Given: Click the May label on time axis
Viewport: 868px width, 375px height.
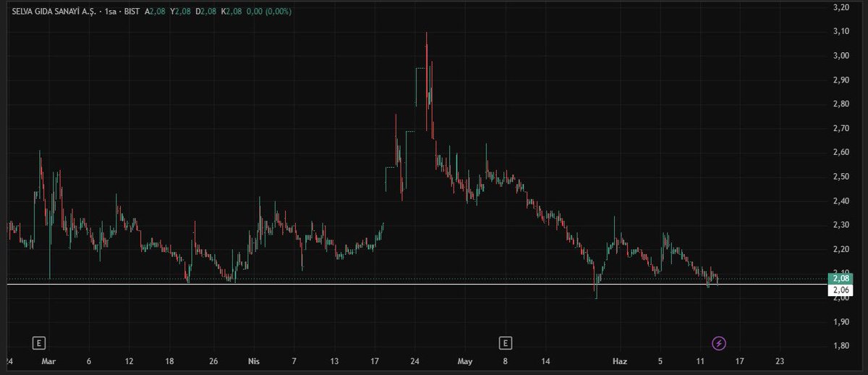Looking at the screenshot, I should click(x=465, y=361).
